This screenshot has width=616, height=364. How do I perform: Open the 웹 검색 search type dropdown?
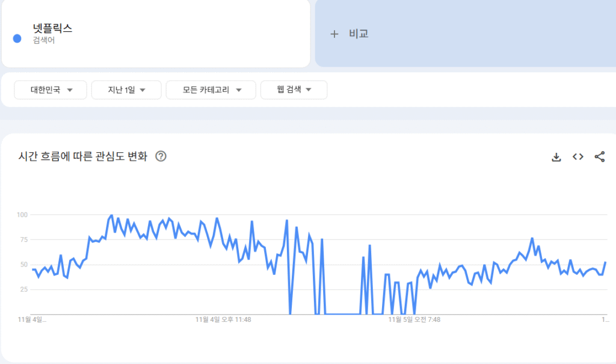[x=294, y=90]
